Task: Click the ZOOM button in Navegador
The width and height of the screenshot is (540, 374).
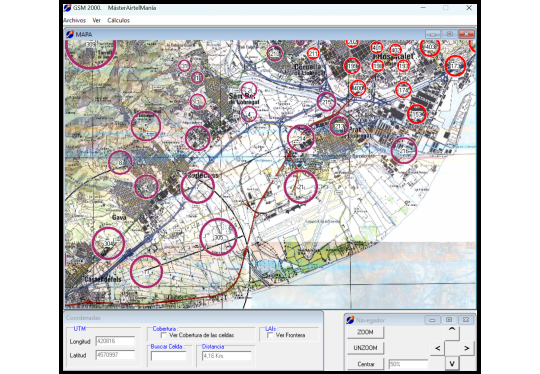Action: 365,332
